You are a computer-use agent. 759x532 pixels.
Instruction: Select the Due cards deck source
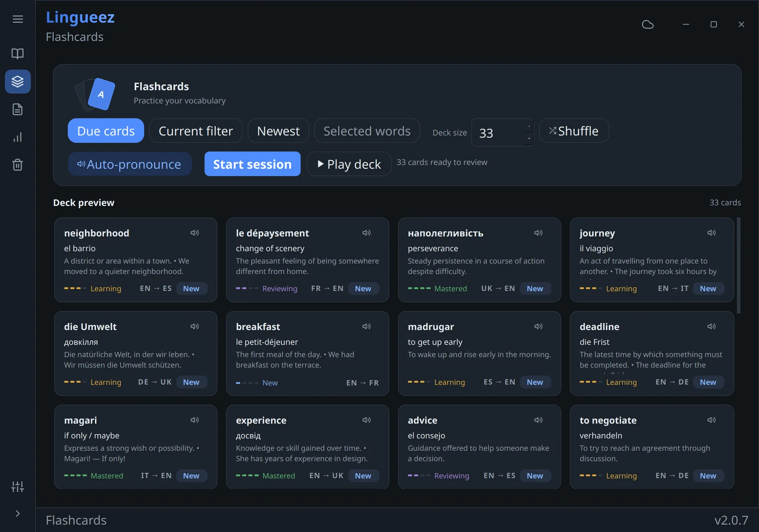[106, 131]
